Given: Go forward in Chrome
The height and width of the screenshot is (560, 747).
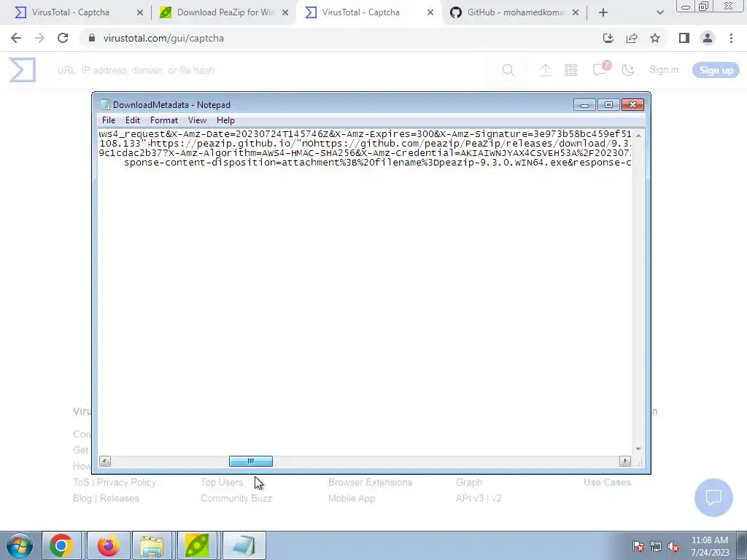Looking at the screenshot, I should (39, 38).
